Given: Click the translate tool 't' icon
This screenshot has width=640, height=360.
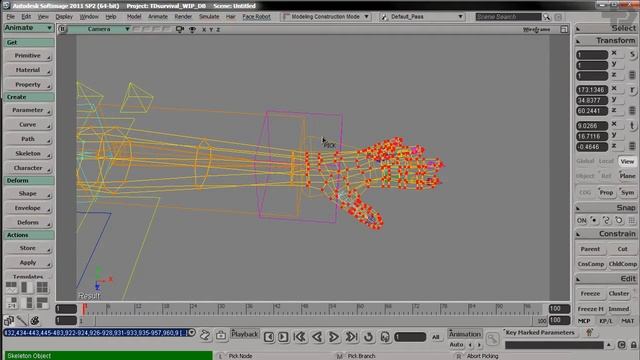Looking at the screenshot, I should (x=632, y=126).
